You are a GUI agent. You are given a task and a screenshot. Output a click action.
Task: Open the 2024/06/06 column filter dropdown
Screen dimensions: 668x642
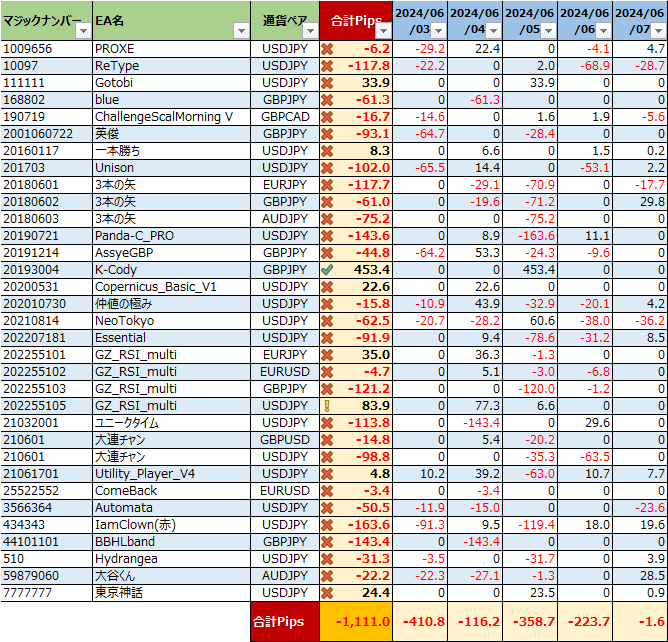tap(603, 31)
